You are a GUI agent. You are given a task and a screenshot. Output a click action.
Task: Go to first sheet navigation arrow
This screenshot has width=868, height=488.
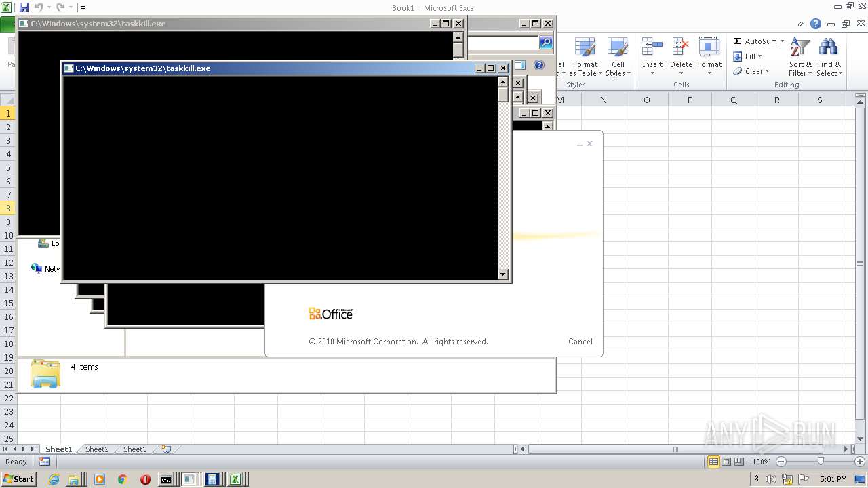pos(6,449)
